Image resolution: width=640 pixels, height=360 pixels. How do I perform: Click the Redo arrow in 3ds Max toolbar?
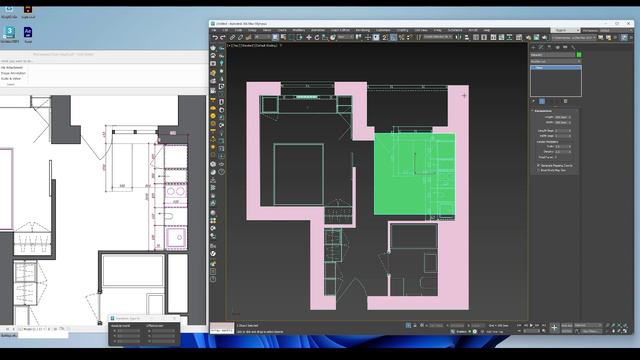coord(223,38)
